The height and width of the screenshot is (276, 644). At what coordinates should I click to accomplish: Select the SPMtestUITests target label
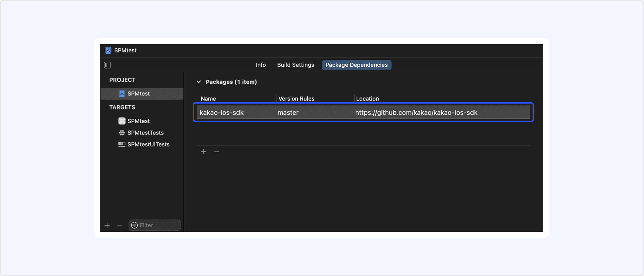pyautogui.click(x=148, y=145)
